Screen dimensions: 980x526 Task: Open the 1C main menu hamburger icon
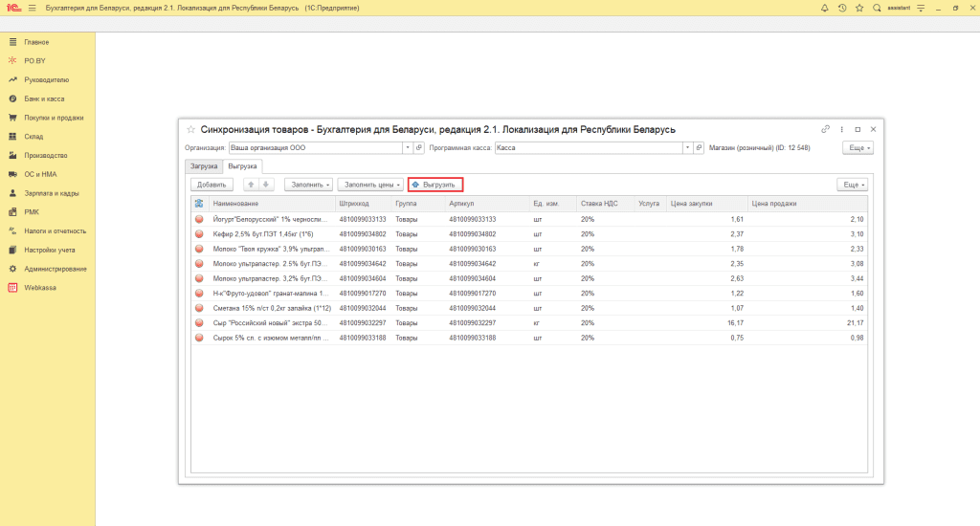[x=32, y=8]
